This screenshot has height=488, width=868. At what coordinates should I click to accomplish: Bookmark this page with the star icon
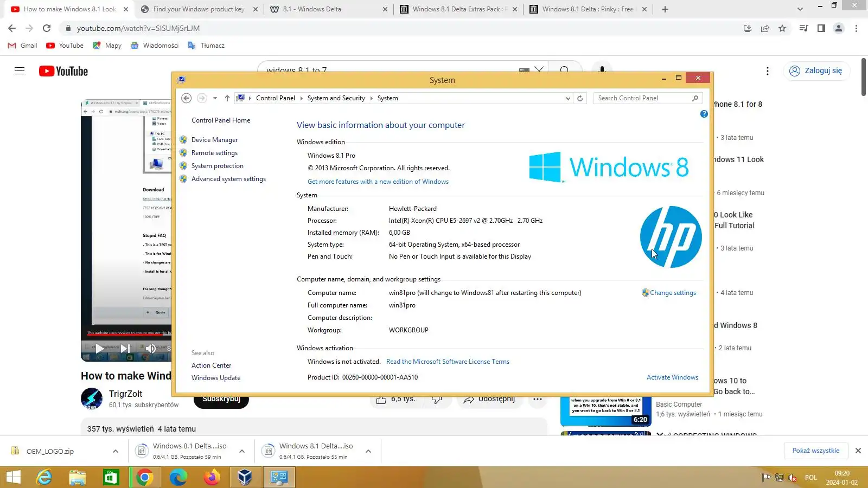point(782,28)
